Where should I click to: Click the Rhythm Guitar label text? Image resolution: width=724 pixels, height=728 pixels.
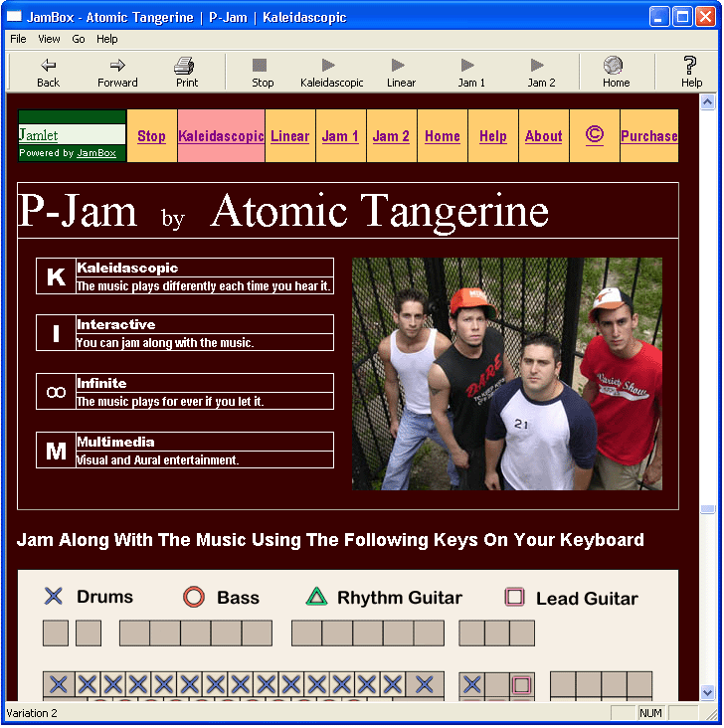[400, 598]
